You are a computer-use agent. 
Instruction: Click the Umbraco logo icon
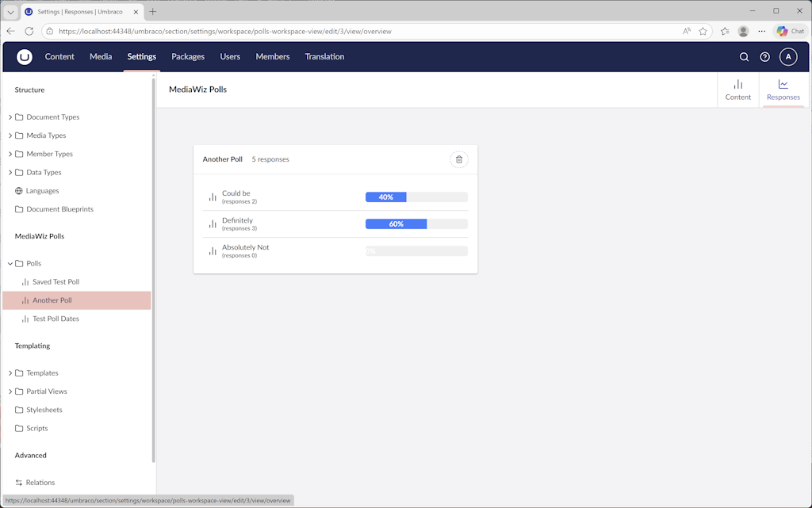pyautogui.click(x=25, y=56)
